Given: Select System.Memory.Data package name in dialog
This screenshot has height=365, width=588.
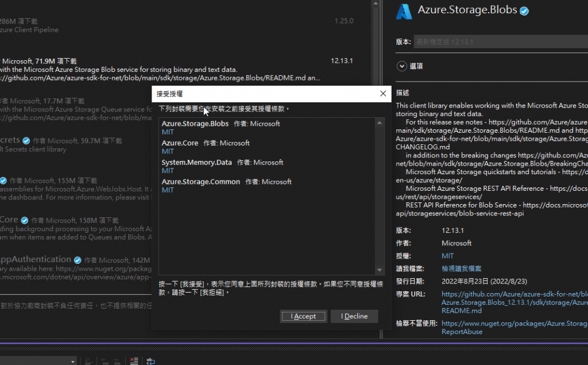Looking at the screenshot, I should 196,162.
